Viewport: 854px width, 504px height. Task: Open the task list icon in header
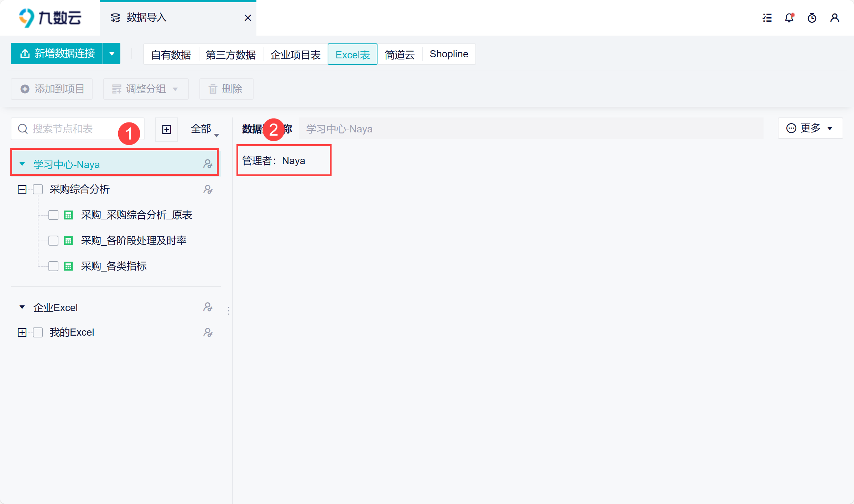coord(767,18)
